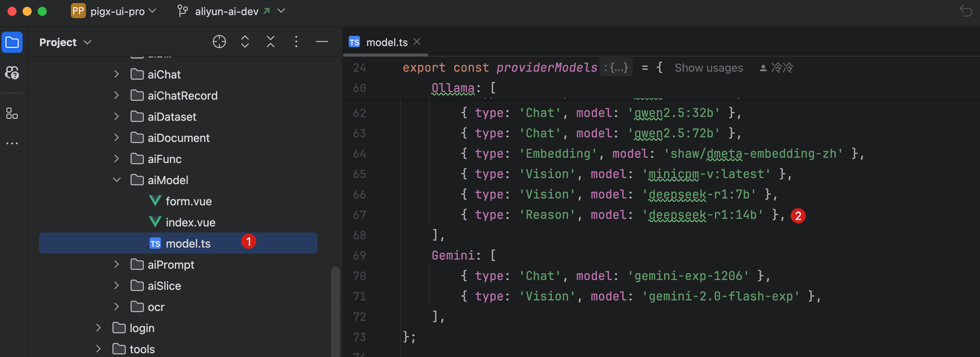Click 'deepseek-r1:7b' string on line 66
980x357 pixels.
click(699, 194)
